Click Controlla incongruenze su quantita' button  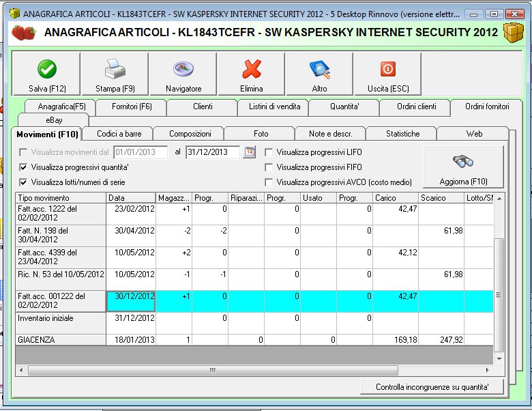pos(432,387)
